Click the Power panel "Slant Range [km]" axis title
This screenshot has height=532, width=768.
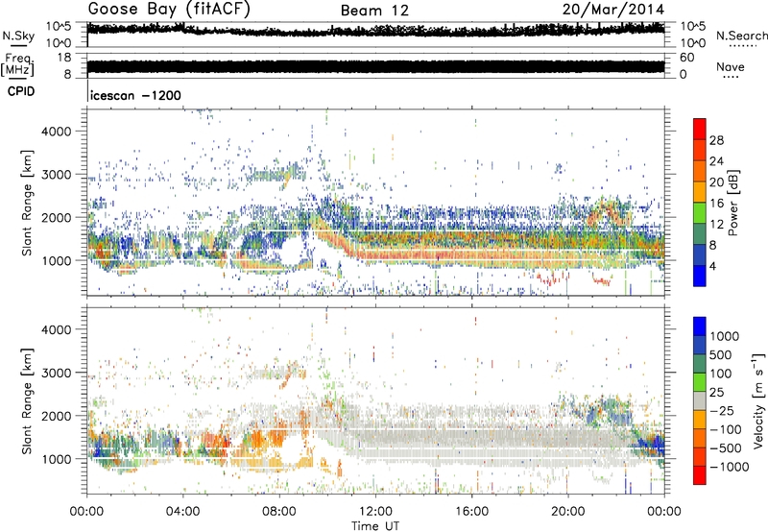pyautogui.click(x=27, y=203)
